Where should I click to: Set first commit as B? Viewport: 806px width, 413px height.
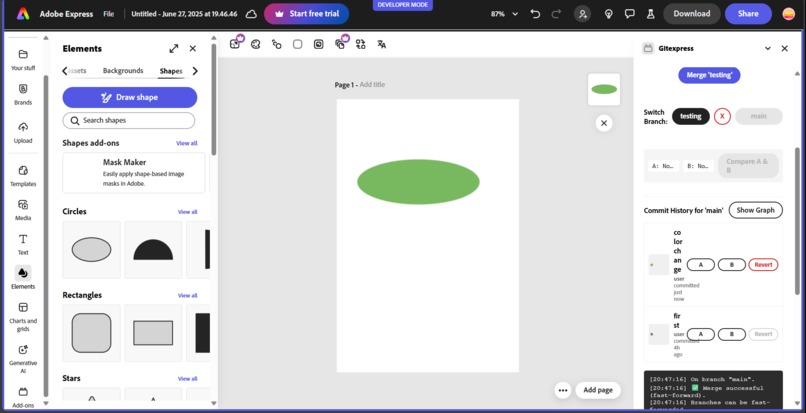(731, 334)
